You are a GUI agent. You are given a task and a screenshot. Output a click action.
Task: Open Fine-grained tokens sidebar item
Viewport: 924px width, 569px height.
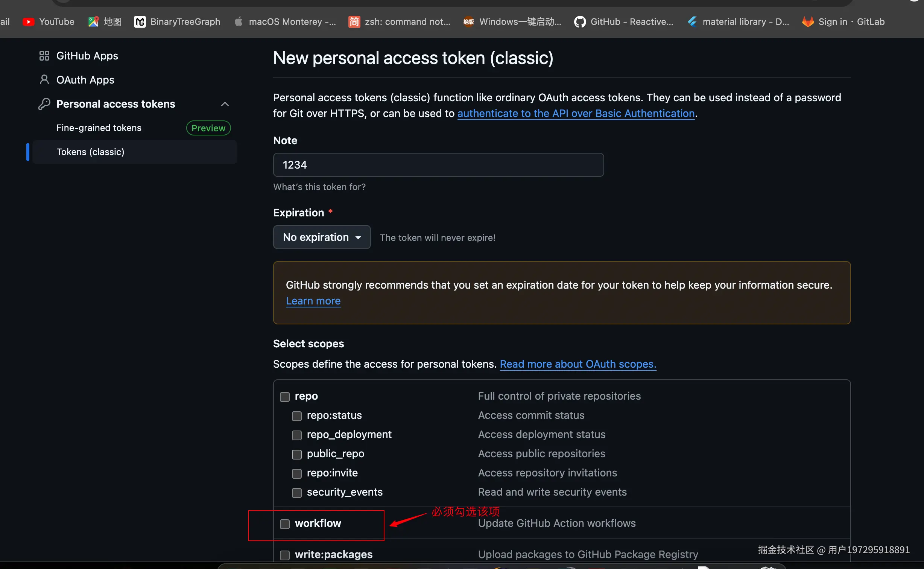click(x=99, y=128)
